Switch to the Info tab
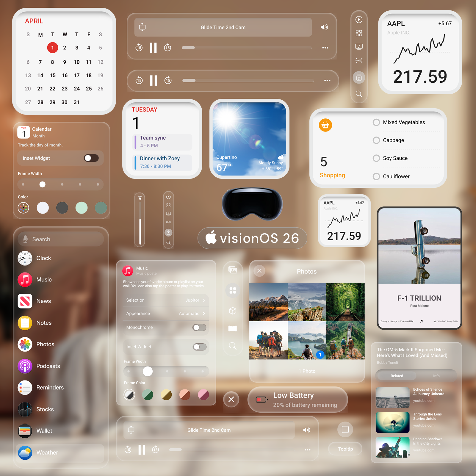 coord(436,376)
